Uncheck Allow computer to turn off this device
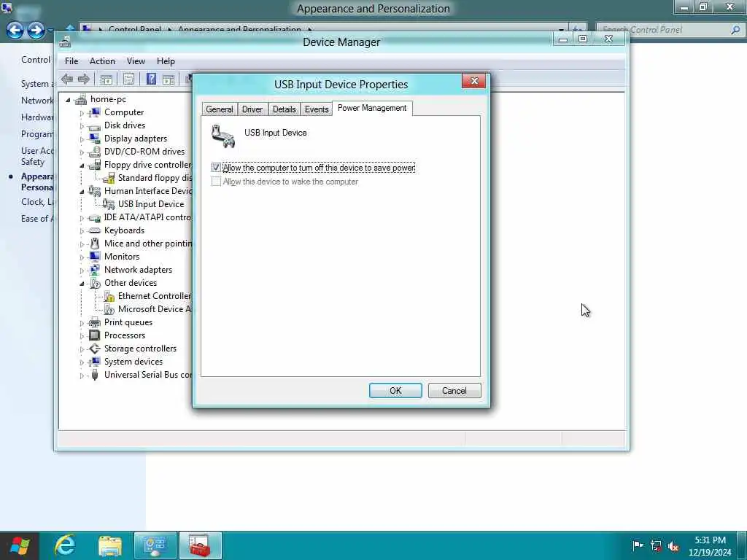 216,168
